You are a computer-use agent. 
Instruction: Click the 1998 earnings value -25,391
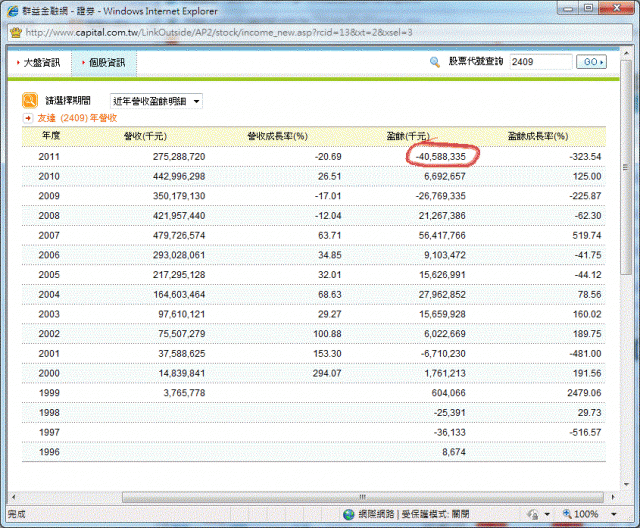[x=450, y=413]
